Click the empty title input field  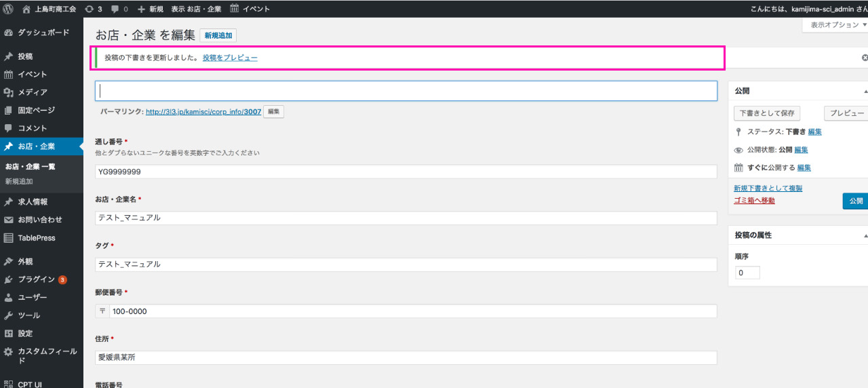tap(406, 91)
